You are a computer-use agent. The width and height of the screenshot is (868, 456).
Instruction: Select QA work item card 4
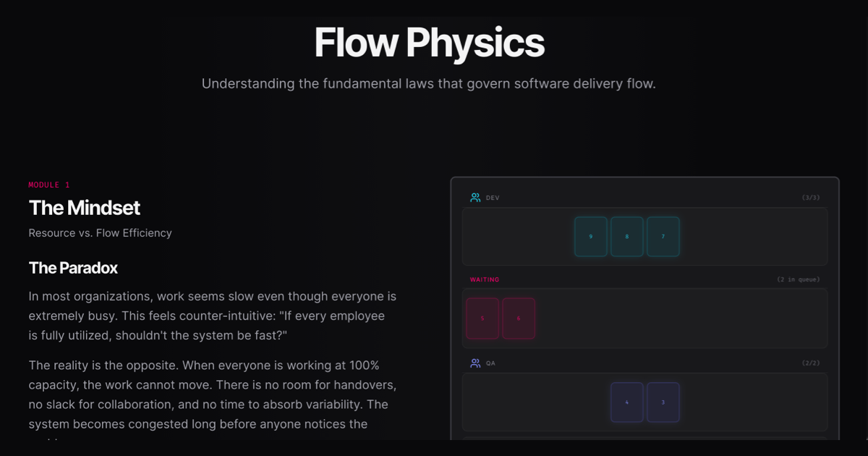pos(627,402)
